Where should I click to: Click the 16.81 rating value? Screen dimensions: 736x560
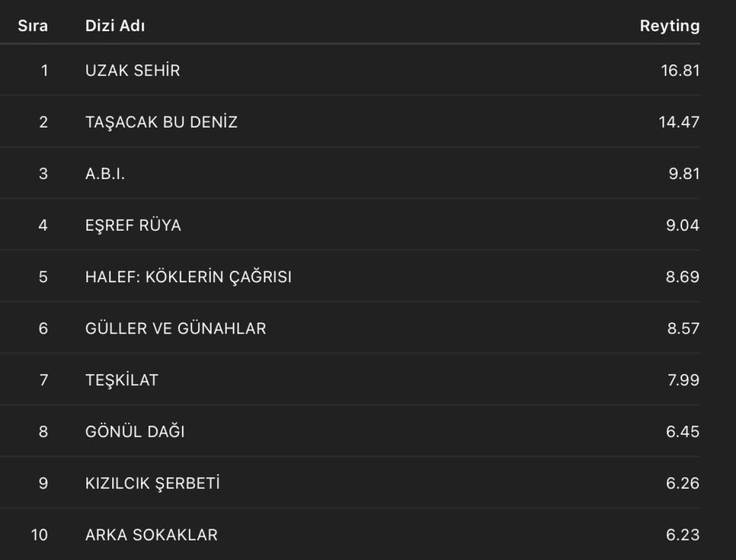pyautogui.click(x=680, y=71)
